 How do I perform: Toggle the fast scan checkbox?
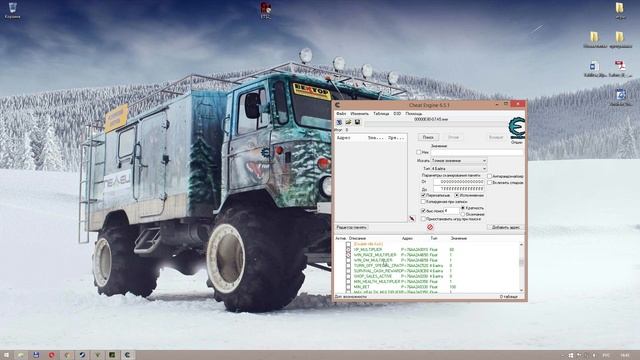[x=423, y=211]
